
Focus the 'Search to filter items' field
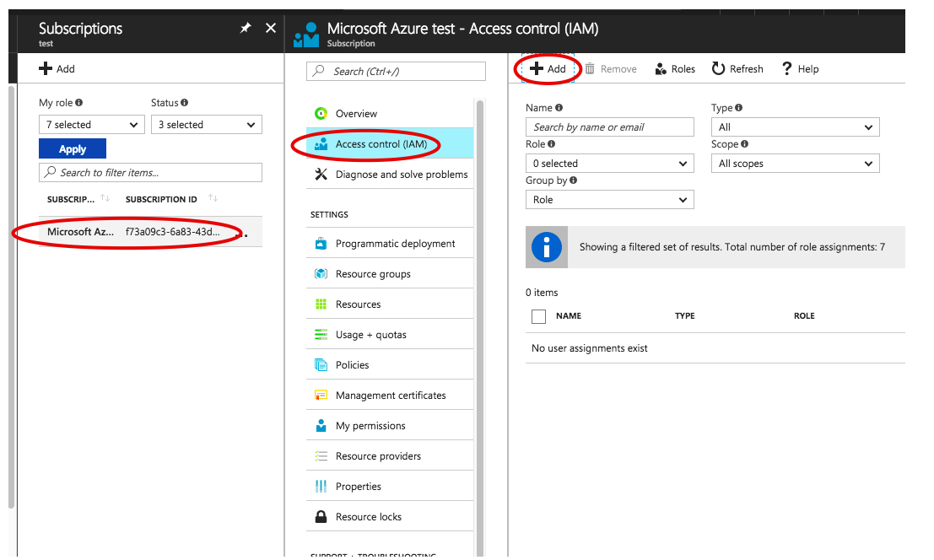pyautogui.click(x=150, y=173)
